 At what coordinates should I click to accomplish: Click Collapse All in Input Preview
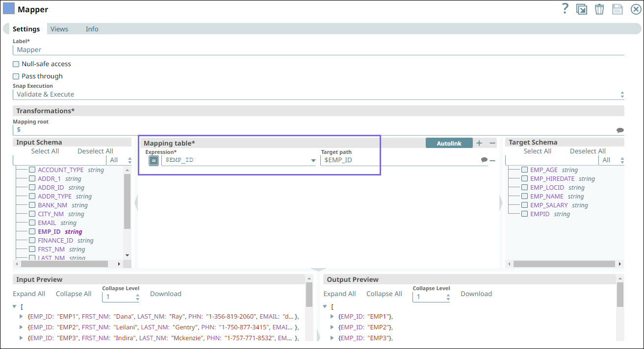click(74, 294)
